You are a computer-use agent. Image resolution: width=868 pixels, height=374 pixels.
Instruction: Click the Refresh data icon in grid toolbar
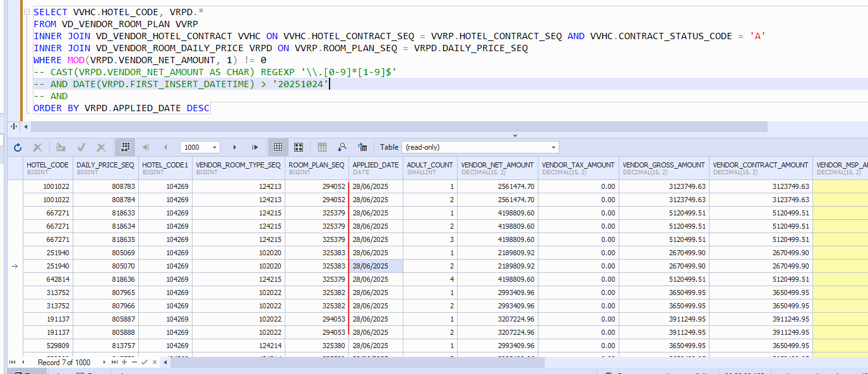pyautogui.click(x=18, y=147)
